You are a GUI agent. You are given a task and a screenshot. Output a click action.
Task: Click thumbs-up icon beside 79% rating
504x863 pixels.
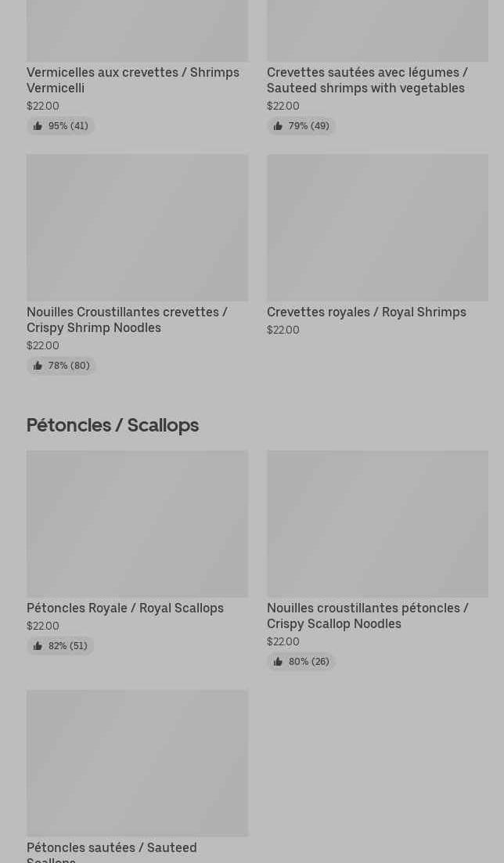pyautogui.click(x=278, y=126)
